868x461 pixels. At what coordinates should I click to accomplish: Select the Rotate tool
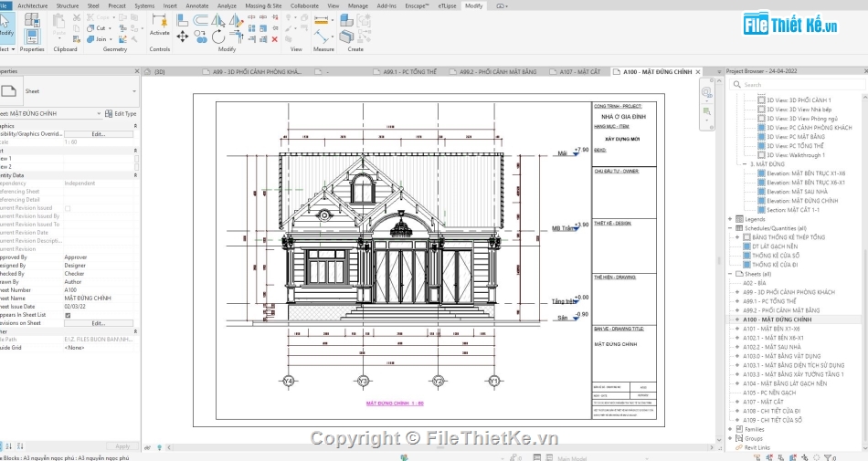coord(218,37)
